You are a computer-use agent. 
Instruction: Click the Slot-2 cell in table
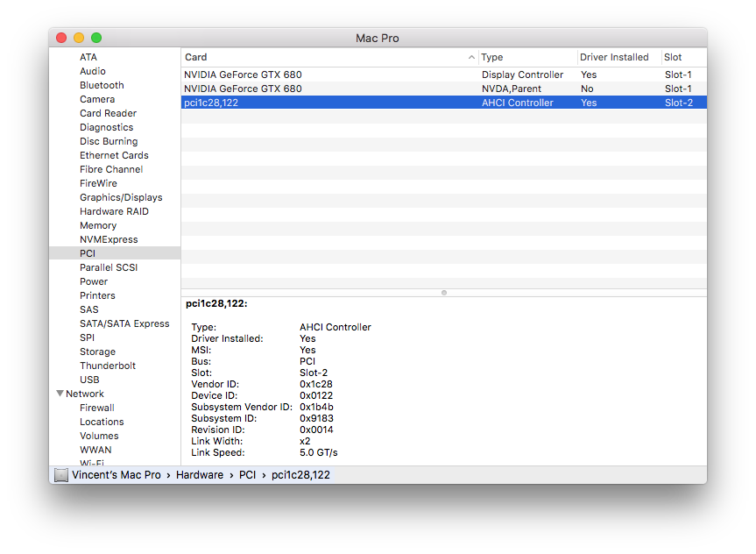(x=678, y=103)
